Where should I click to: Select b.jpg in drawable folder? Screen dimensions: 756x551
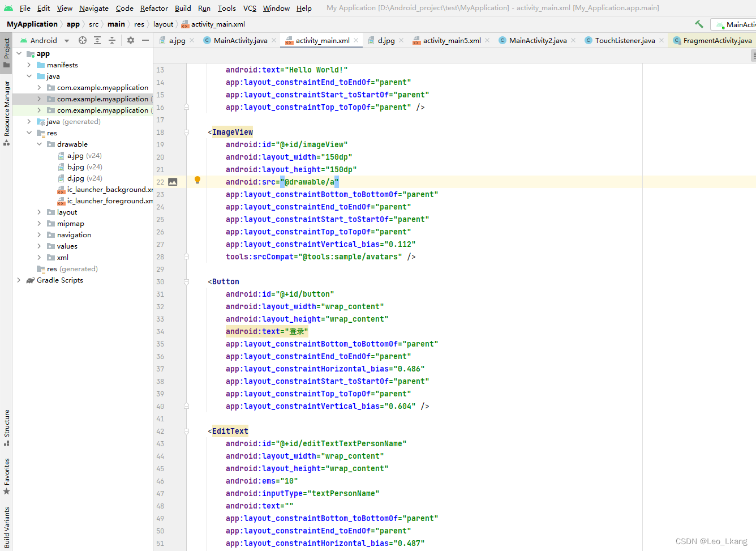pos(79,166)
